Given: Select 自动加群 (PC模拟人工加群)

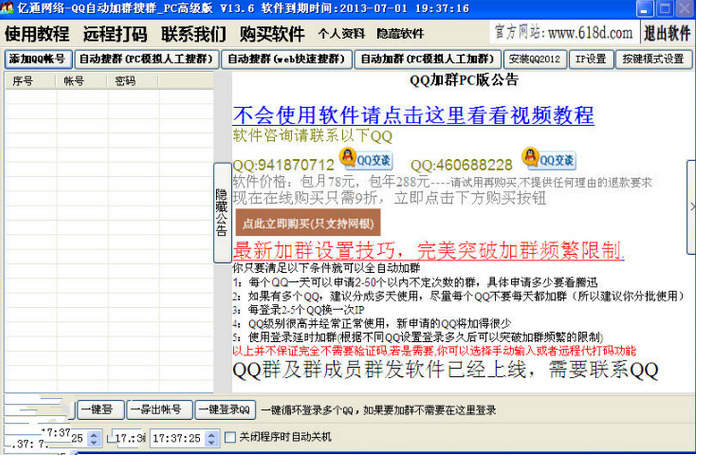Looking at the screenshot, I should click(427, 59).
